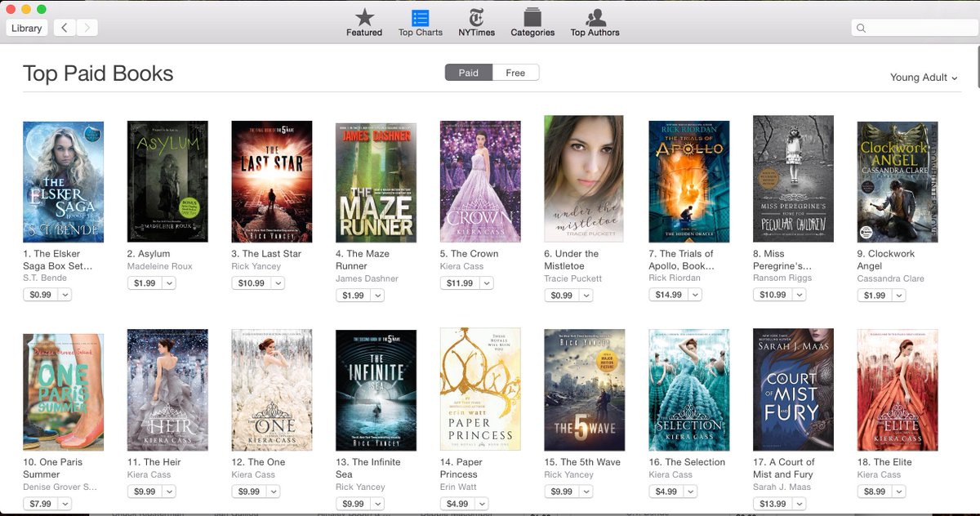The width and height of the screenshot is (980, 516).
Task: Open The Crown book cover
Action: pos(480,182)
